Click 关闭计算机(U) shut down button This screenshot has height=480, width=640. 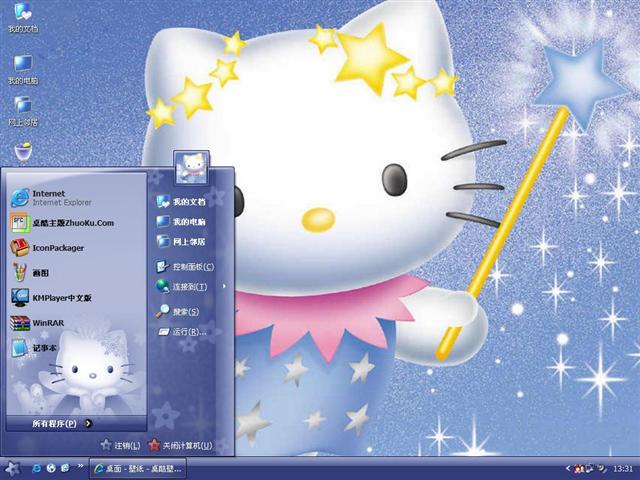click(180, 445)
